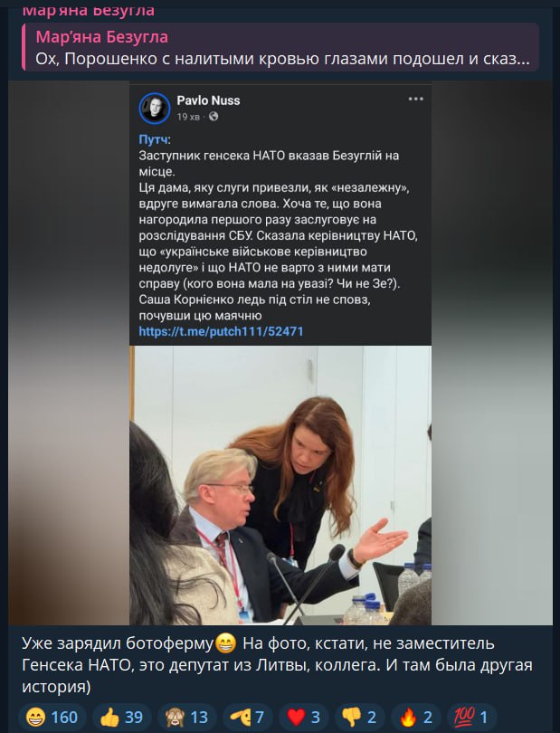Open the photo of two people at conference
The width and height of the screenshot is (560, 733).
click(x=280, y=485)
